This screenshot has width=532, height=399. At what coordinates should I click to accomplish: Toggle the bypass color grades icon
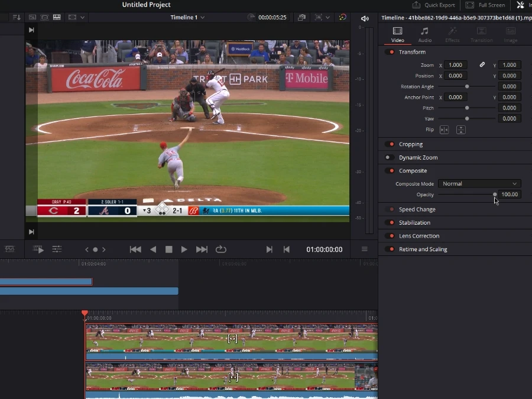[x=343, y=17]
